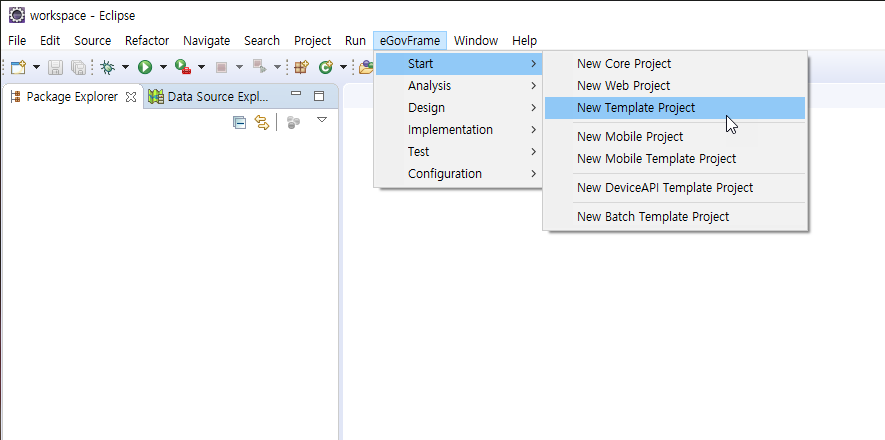Screen dimensions: 885x440
Task: Open the Run menu
Action: point(355,41)
